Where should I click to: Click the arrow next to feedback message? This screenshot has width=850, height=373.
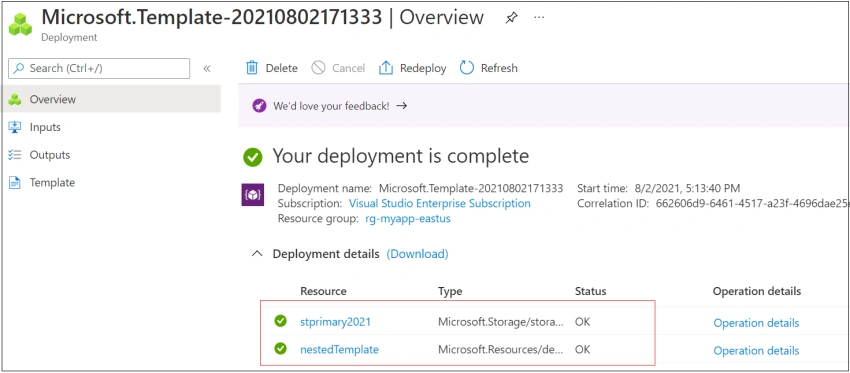[401, 106]
